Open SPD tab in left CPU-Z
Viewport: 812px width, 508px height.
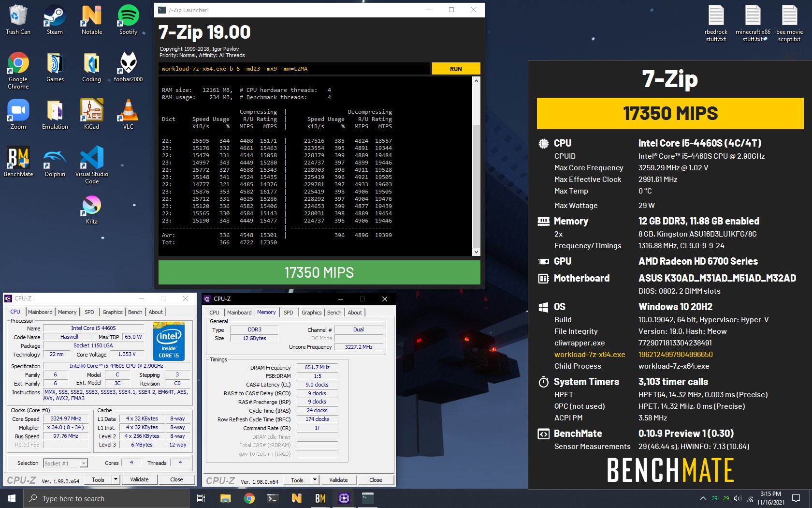[x=89, y=312]
